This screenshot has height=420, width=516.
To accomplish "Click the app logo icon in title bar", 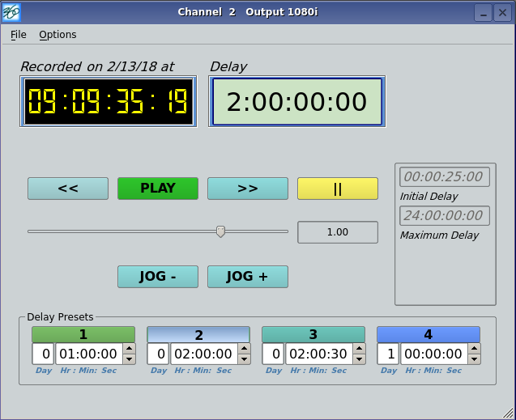I will (x=11, y=12).
